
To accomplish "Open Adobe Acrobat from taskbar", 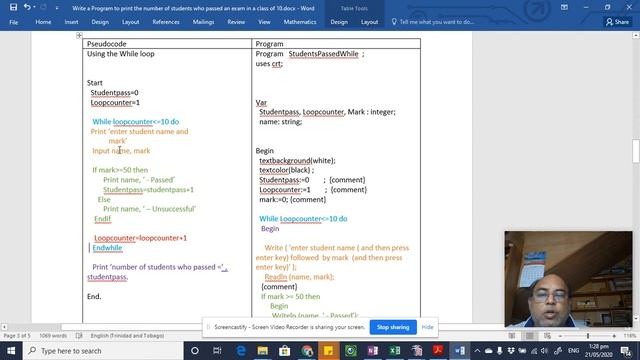I will tap(438, 351).
